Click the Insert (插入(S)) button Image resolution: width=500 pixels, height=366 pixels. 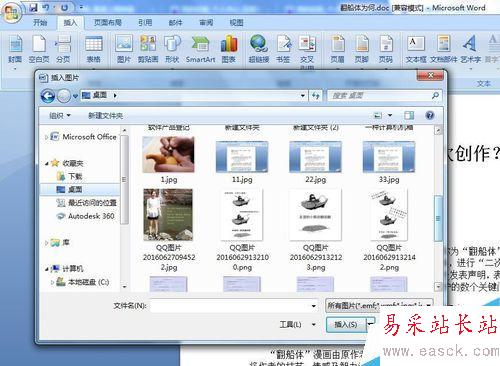[x=346, y=324]
